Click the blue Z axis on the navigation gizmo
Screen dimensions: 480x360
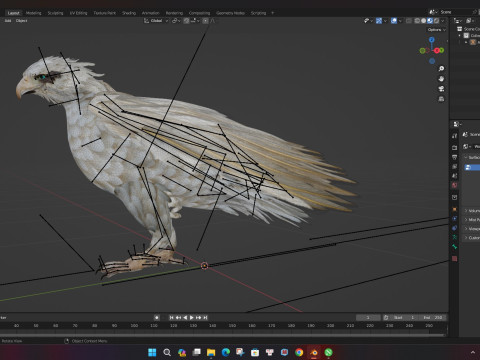click(432, 40)
